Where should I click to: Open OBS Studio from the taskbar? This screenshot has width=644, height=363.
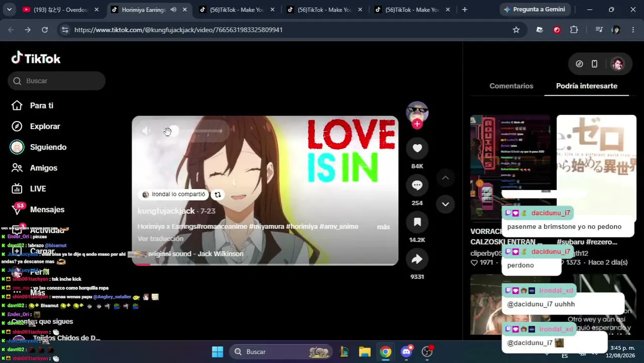tap(427, 352)
